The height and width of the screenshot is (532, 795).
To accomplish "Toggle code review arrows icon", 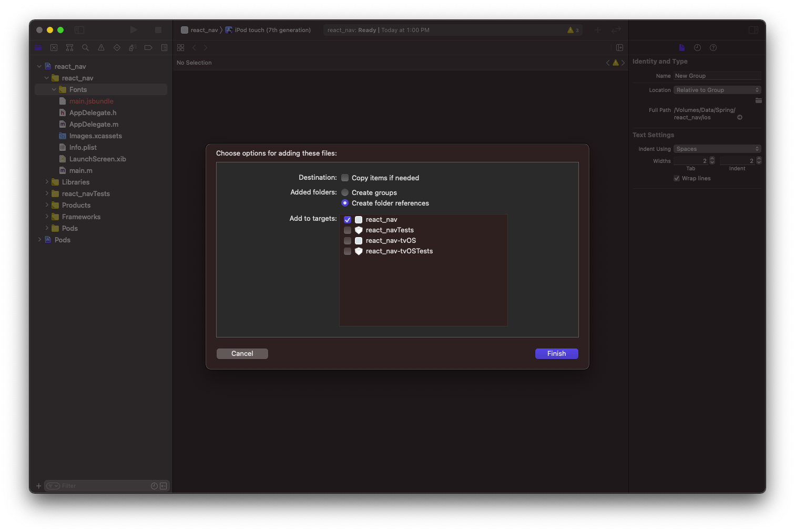I will (616, 30).
